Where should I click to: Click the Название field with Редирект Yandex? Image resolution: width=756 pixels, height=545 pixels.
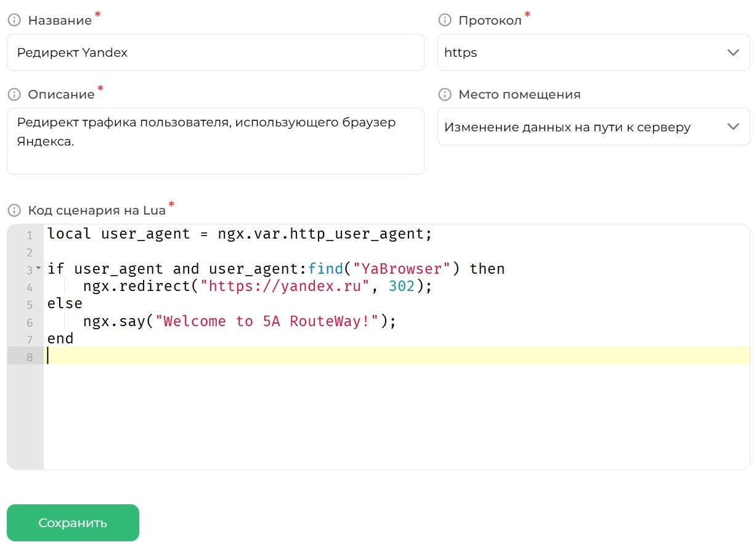pos(215,52)
